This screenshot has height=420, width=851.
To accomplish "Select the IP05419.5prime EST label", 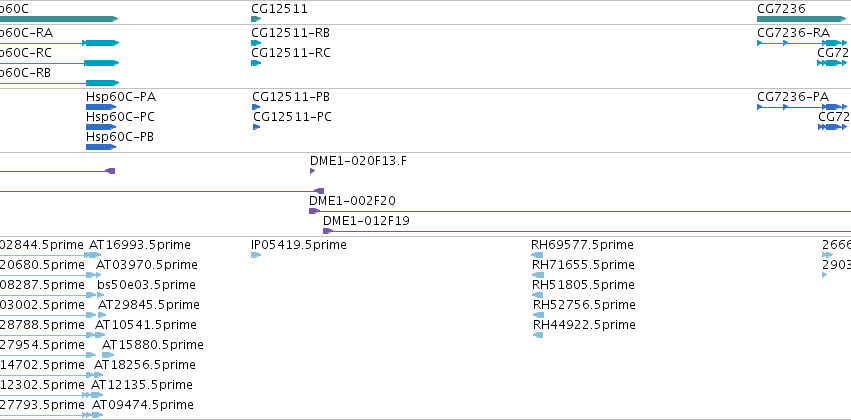I will (x=299, y=245).
